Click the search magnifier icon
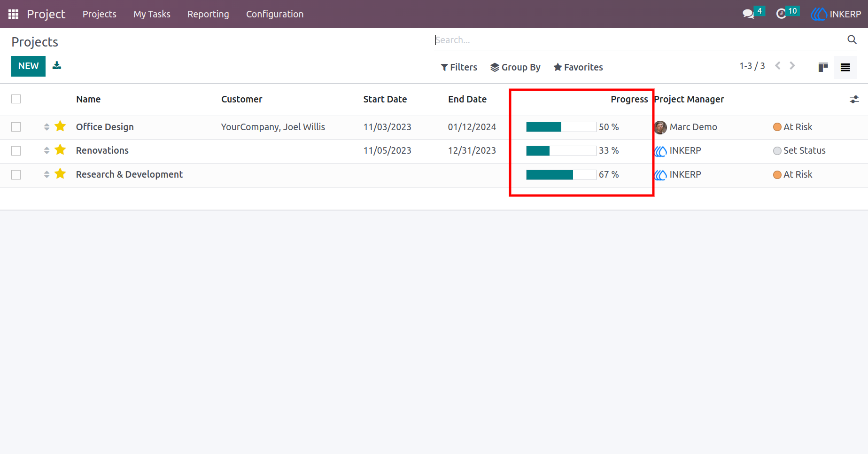The width and height of the screenshot is (868, 454). (x=852, y=40)
